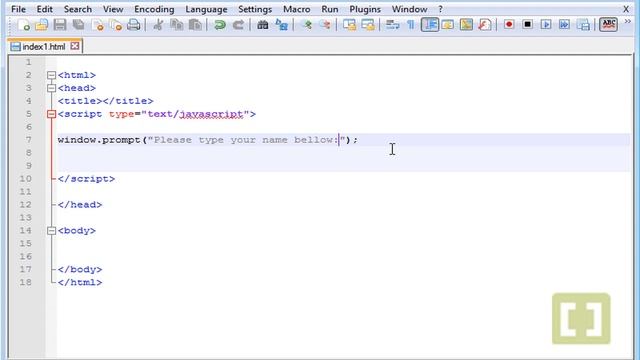
Task: Open the Macro menu
Action: [297, 9]
